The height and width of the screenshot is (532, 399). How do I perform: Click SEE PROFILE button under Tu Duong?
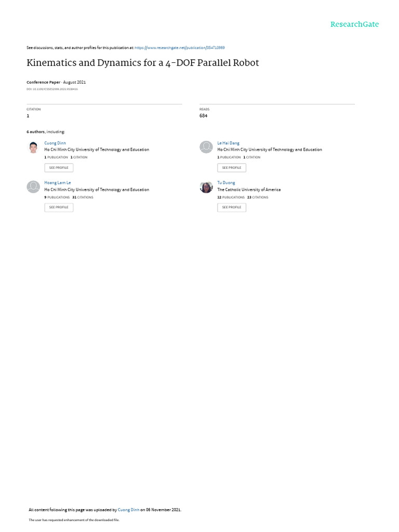[x=232, y=207]
